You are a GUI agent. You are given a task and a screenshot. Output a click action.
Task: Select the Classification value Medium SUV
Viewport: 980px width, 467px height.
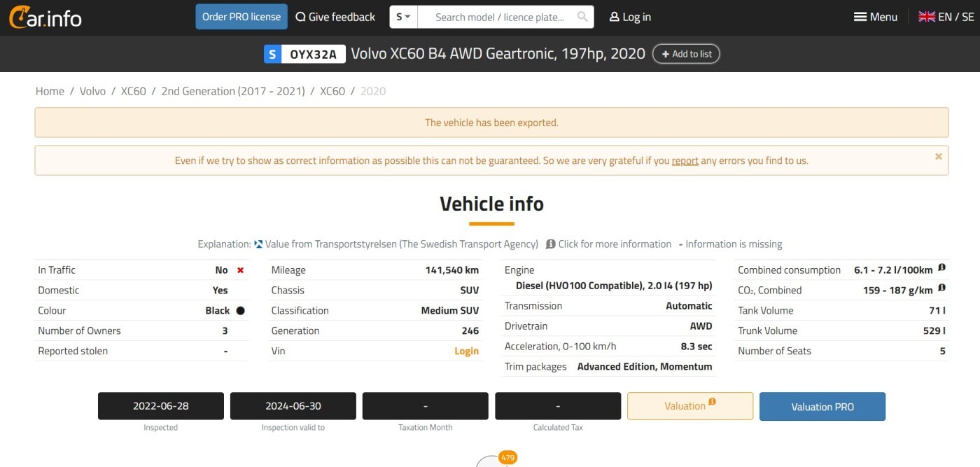tap(450, 311)
